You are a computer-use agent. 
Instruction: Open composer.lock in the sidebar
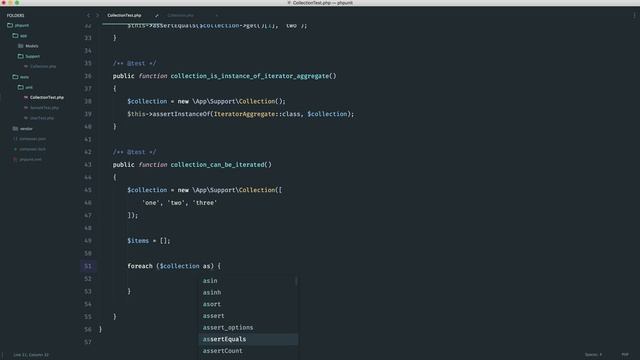[x=33, y=149]
